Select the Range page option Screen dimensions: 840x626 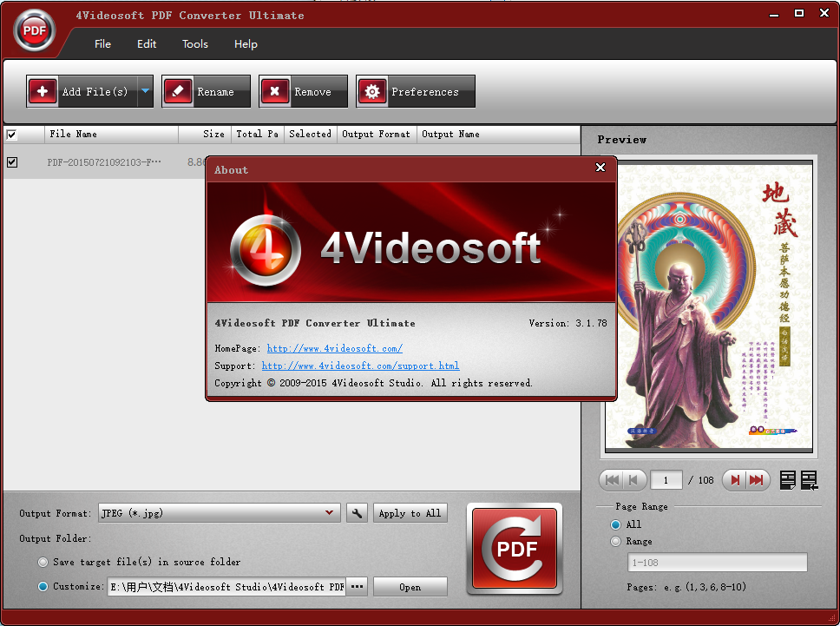tap(616, 541)
